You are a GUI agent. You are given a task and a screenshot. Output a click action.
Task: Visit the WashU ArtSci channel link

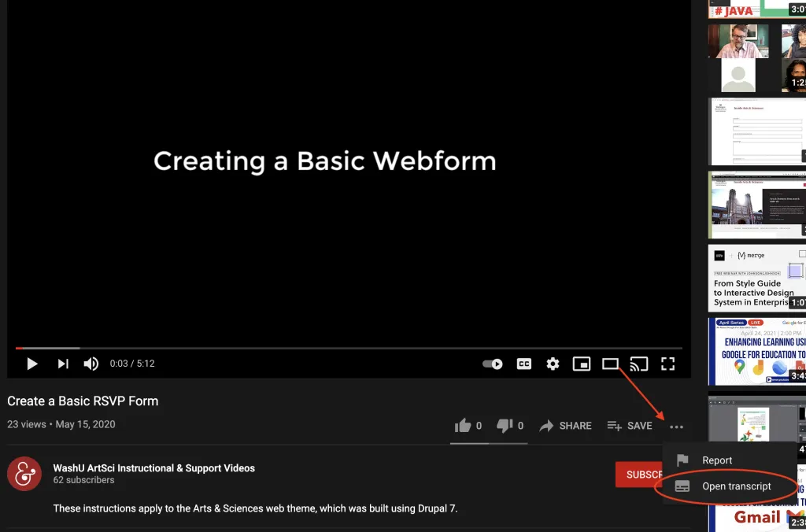pyautogui.click(x=153, y=467)
